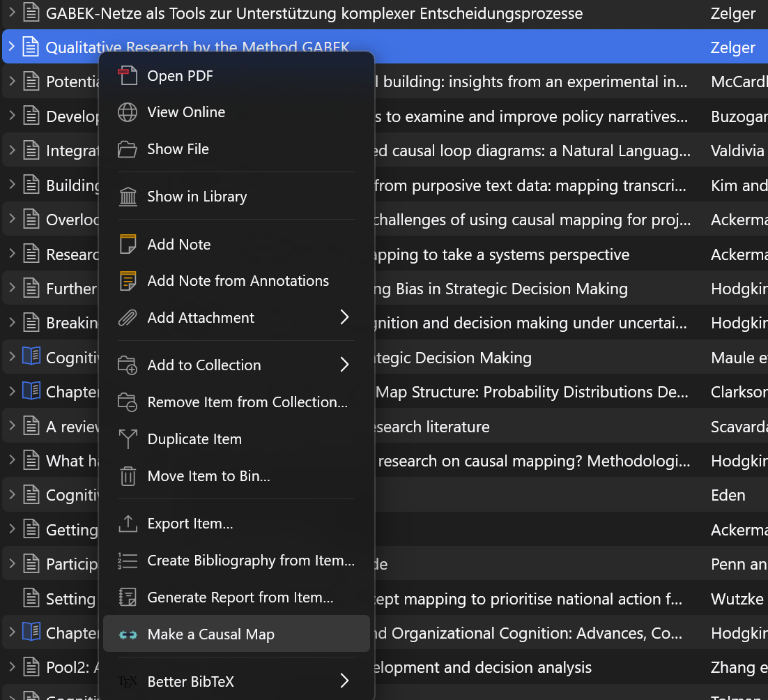Screen dimensions: 768x700
Task: Click the book icon on the Chapter row by Hodgkinson near the bottom
Action: pos(31,632)
